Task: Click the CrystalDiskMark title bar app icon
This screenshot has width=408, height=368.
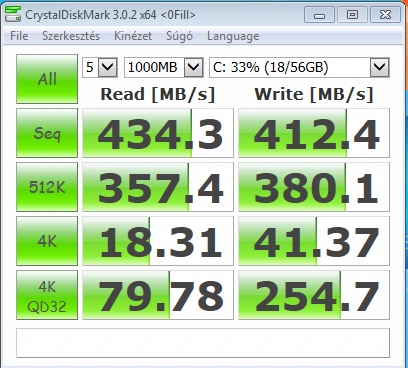Action: pos(13,14)
